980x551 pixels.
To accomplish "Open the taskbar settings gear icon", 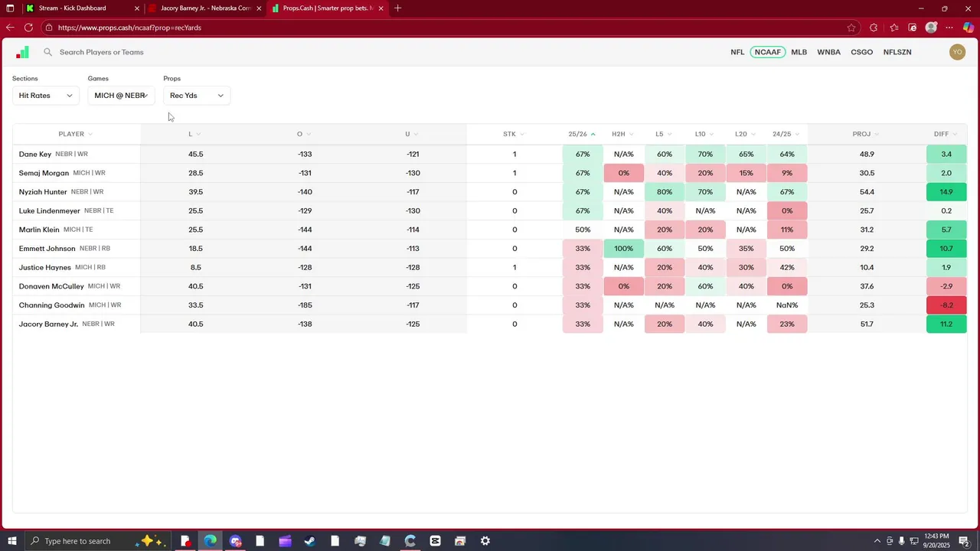I will coord(485,541).
